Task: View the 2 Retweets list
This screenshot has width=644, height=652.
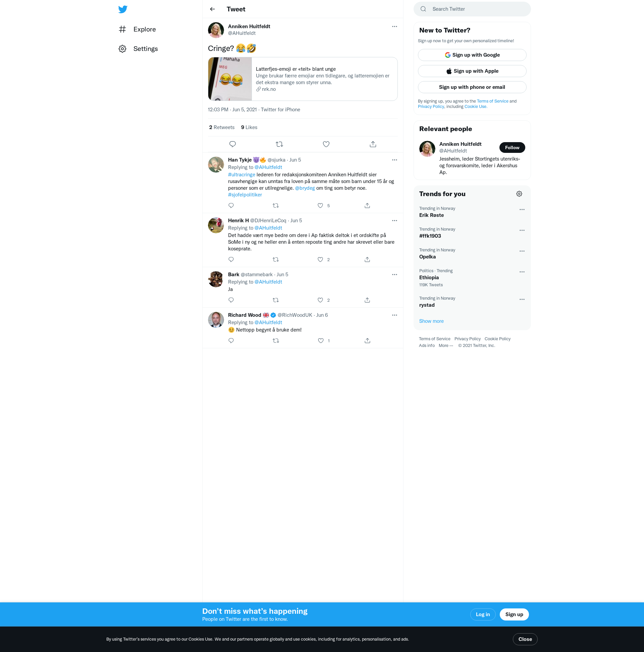Action: coord(221,127)
